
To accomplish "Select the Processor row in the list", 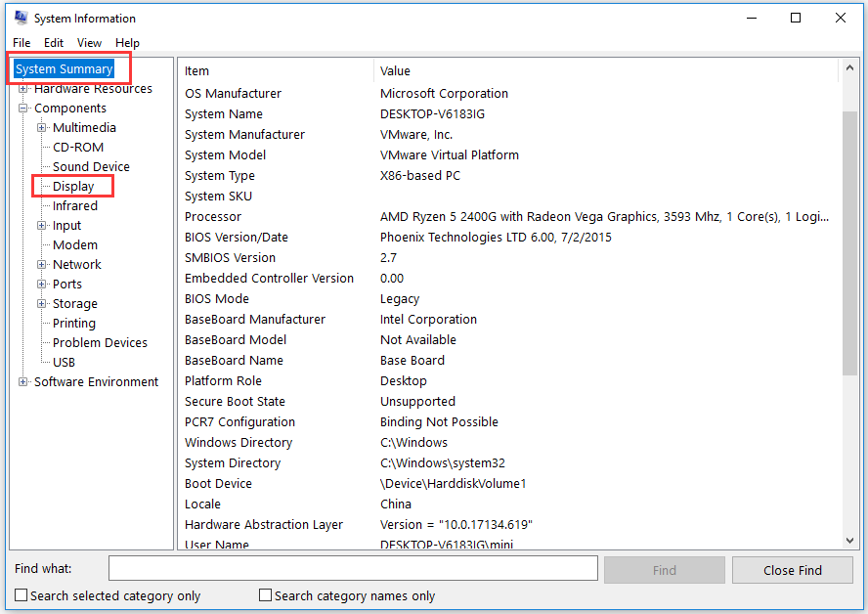I will 213,217.
